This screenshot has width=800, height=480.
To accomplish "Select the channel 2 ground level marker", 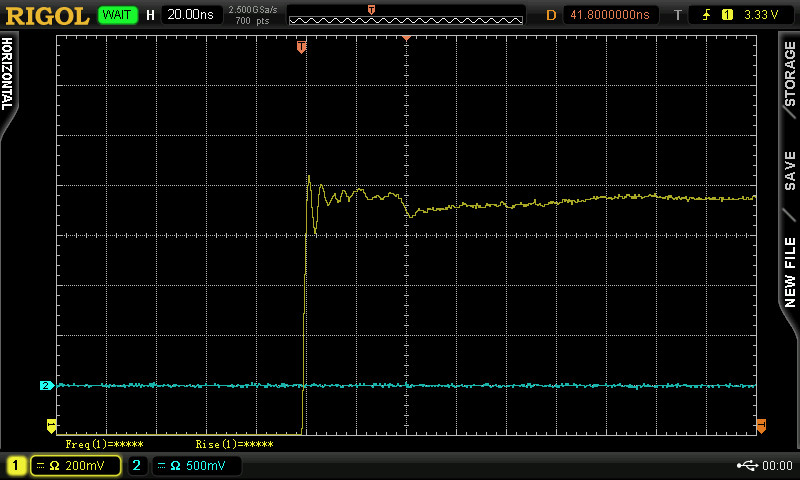I will 46,385.
